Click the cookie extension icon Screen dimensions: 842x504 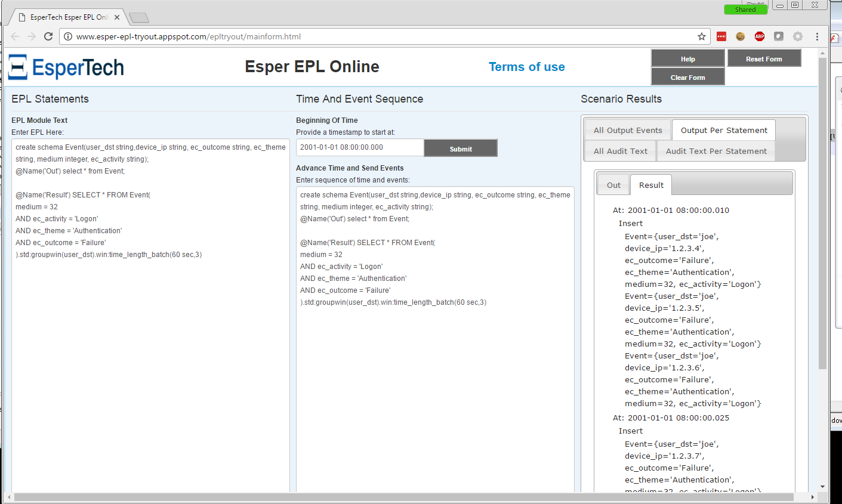tap(740, 36)
